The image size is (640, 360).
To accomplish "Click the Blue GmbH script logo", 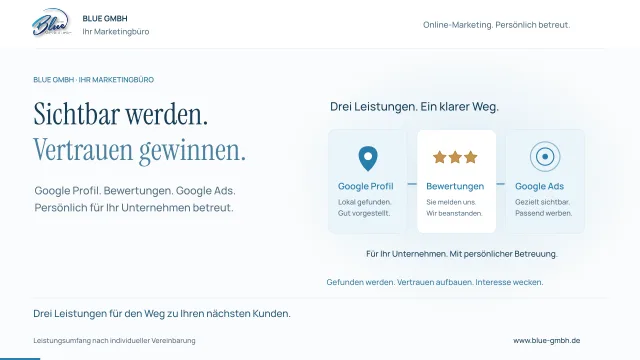I will (51, 23).
